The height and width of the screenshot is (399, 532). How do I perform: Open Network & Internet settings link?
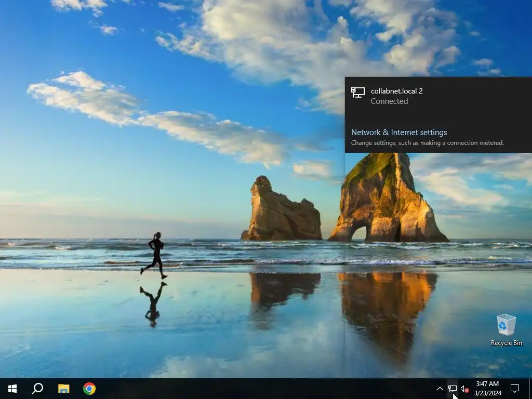tap(399, 132)
